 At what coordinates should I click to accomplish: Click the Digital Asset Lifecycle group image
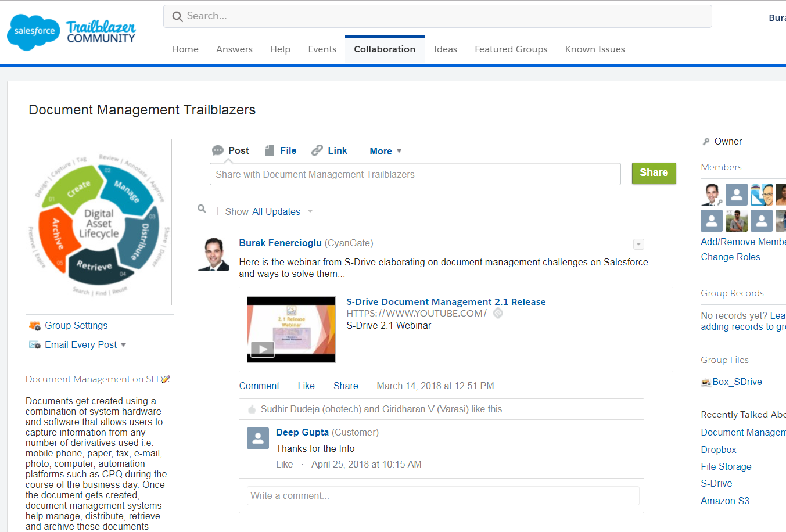[99, 222]
